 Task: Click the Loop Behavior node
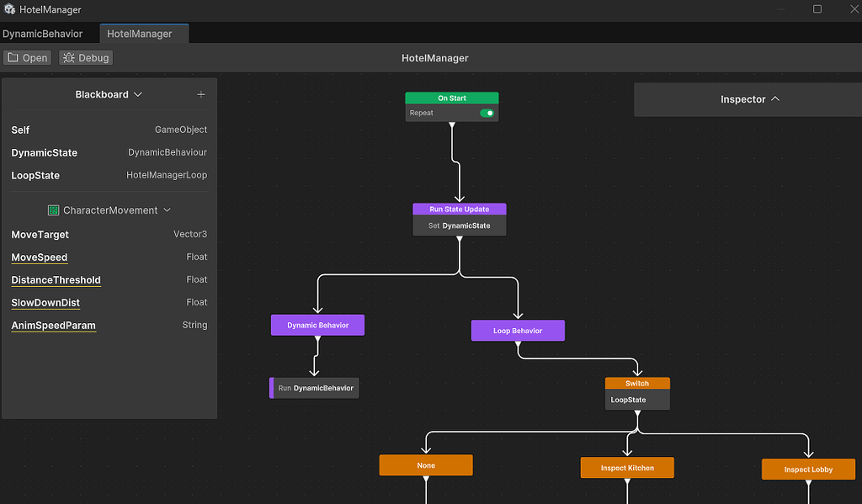[x=518, y=330]
